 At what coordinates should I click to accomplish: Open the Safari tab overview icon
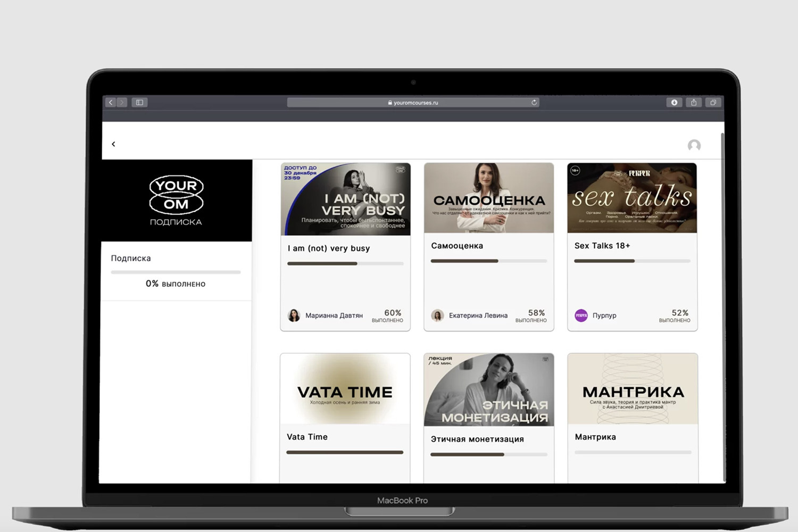click(713, 102)
